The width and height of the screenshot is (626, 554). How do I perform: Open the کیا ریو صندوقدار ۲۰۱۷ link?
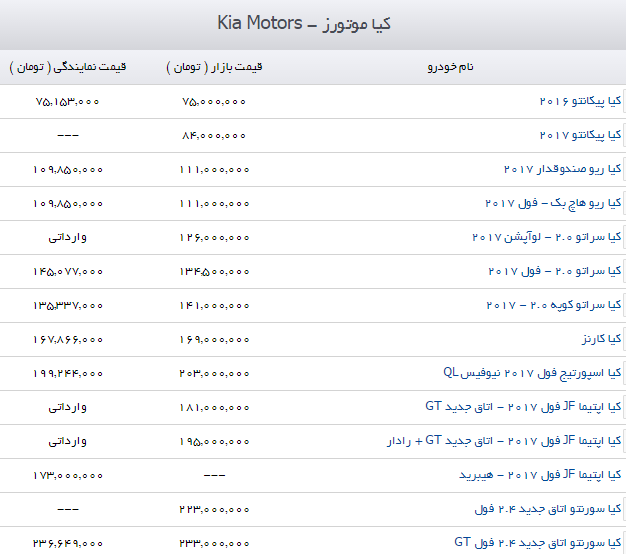click(563, 169)
